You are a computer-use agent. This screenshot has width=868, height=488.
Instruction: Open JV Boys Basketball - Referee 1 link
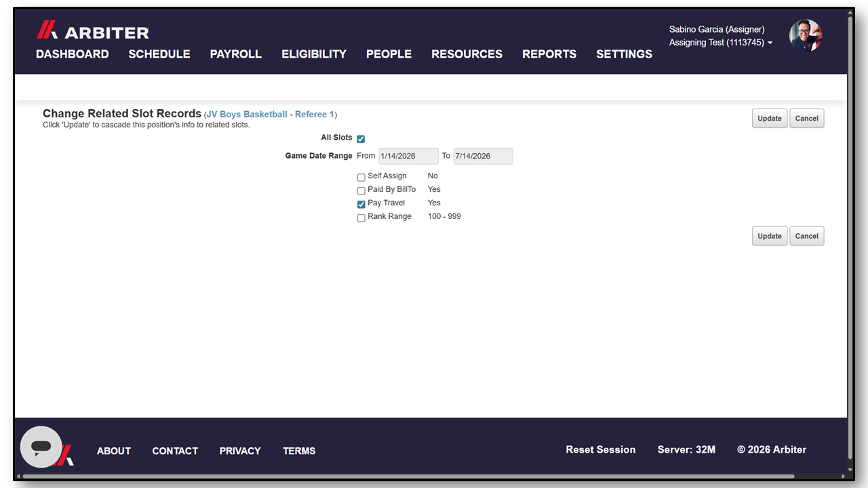click(270, 115)
